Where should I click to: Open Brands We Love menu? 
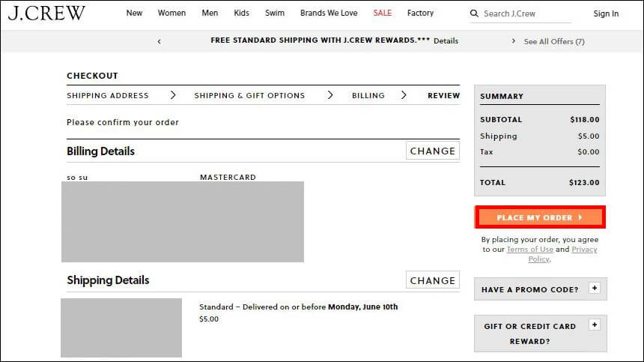(329, 13)
